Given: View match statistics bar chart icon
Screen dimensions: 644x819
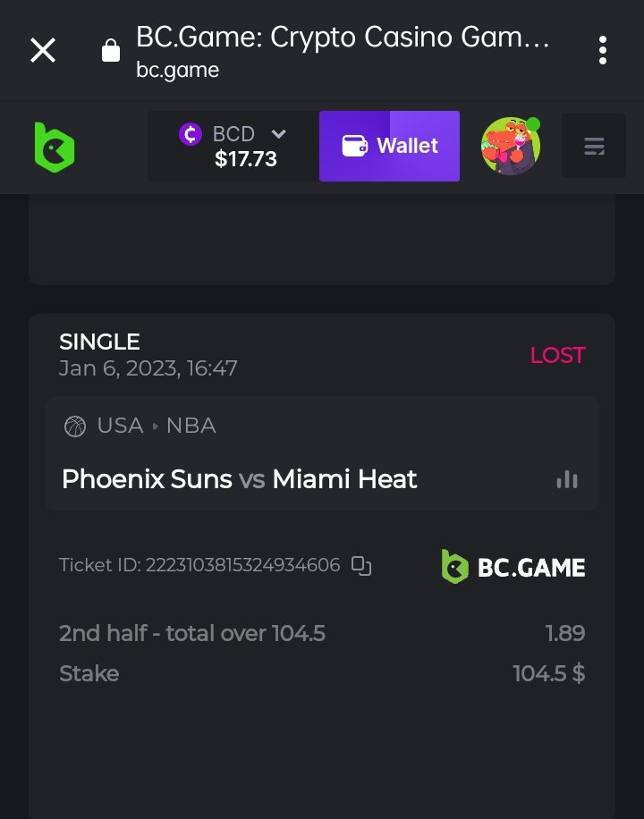Looking at the screenshot, I should click(567, 479).
